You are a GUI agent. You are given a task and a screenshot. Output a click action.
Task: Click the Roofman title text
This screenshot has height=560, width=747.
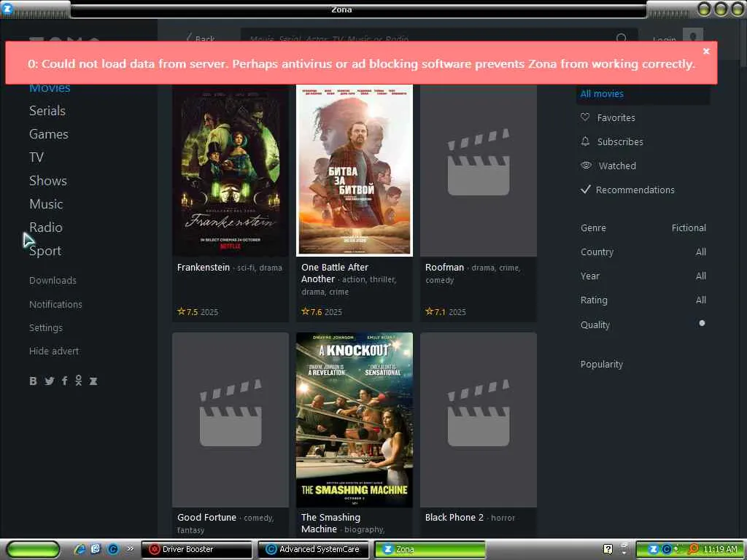(444, 268)
